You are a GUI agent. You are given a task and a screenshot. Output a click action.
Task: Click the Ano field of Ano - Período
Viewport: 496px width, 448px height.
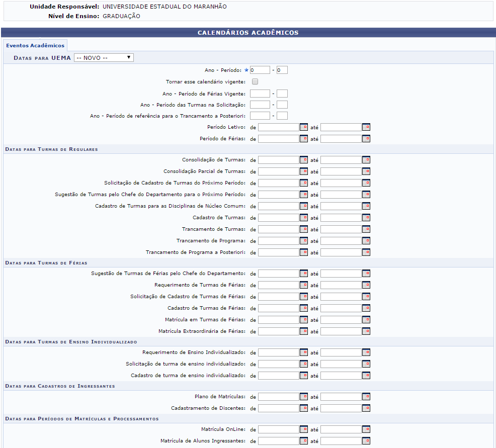260,70
